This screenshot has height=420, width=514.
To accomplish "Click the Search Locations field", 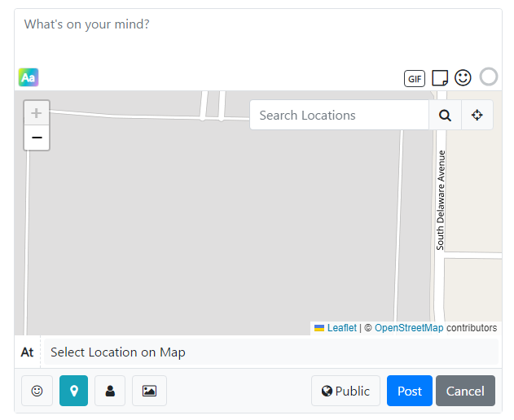I will click(340, 115).
